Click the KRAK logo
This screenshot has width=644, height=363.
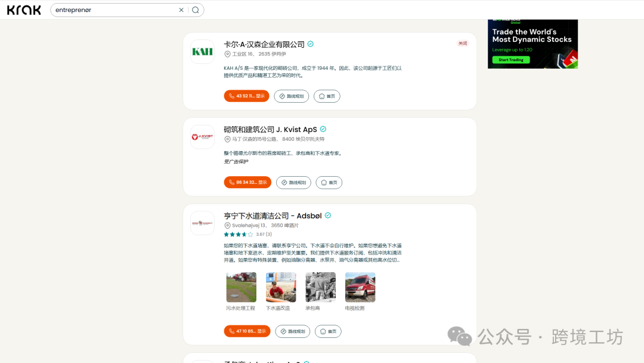pyautogui.click(x=23, y=10)
